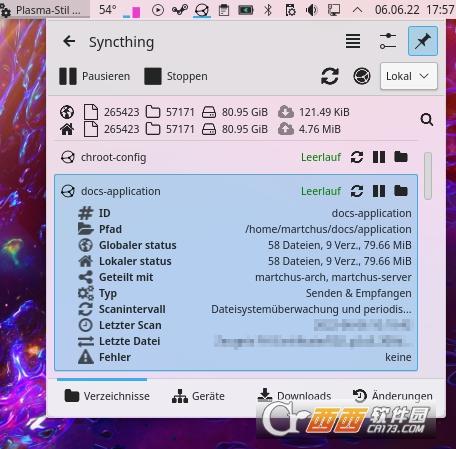Pause the chroot-config folder

click(x=379, y=157)
